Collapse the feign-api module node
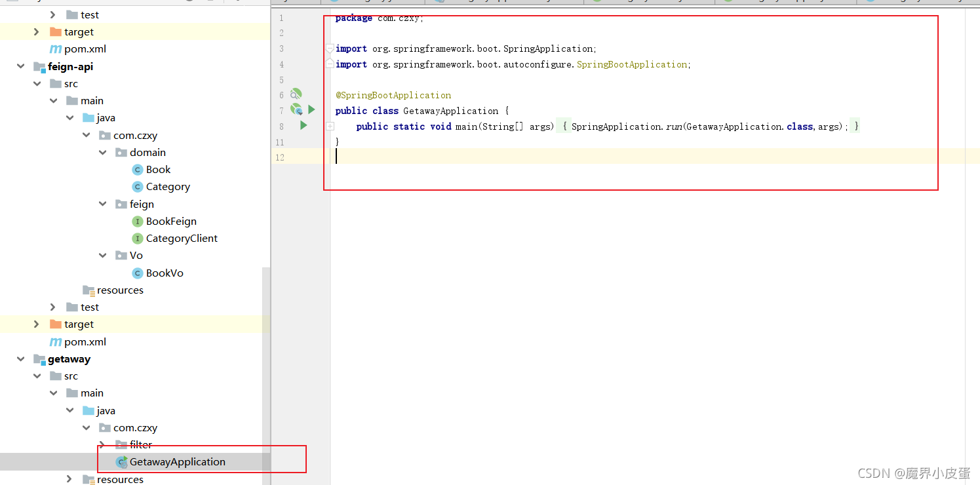Image resolution: width=980 pixels, height=485 pixels. [x=21, y=67]
